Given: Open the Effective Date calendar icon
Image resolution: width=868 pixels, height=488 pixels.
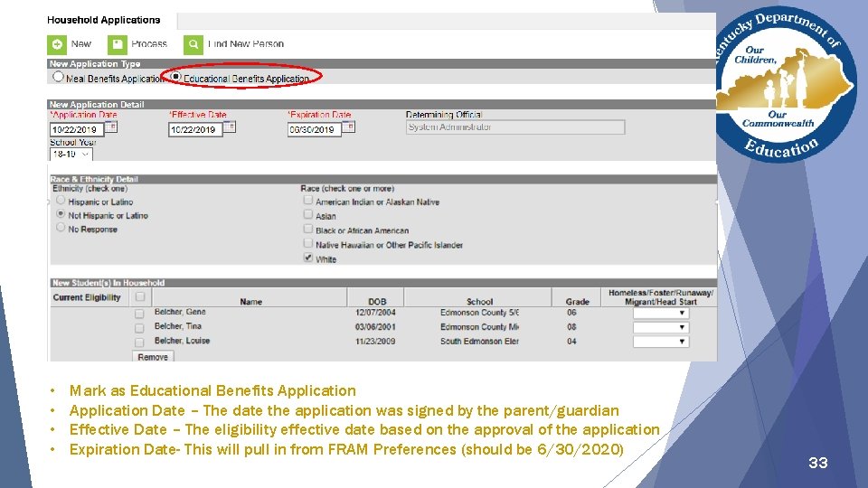Looking at the screenshot, I should coord(229,127).
